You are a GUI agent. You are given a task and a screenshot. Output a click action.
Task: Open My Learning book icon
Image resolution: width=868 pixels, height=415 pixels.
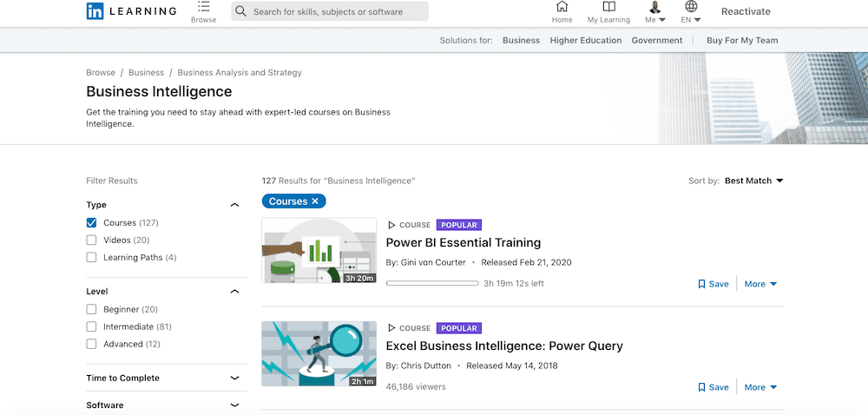click(x=609, y=7)
